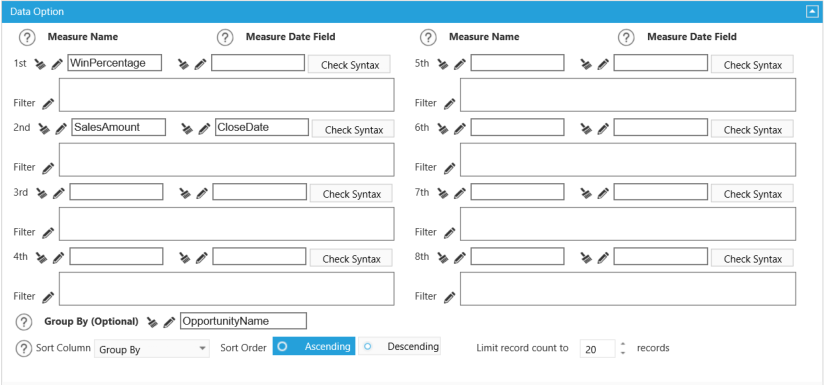Select Ascending sort order
826x385 pixels.
tap(314, 347)
